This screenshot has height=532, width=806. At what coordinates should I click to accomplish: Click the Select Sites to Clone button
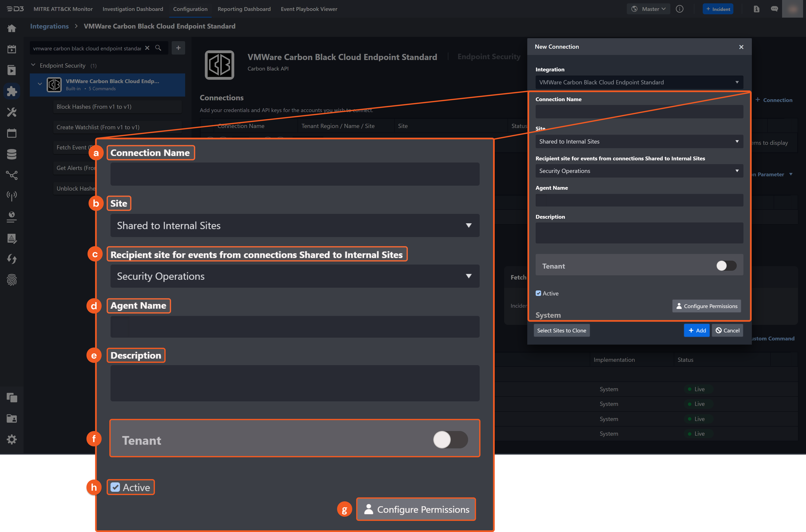click(561, 331)
